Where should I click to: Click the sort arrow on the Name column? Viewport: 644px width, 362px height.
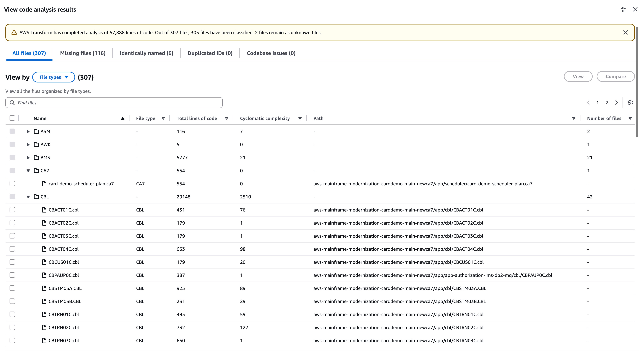(x=122, y=118)
